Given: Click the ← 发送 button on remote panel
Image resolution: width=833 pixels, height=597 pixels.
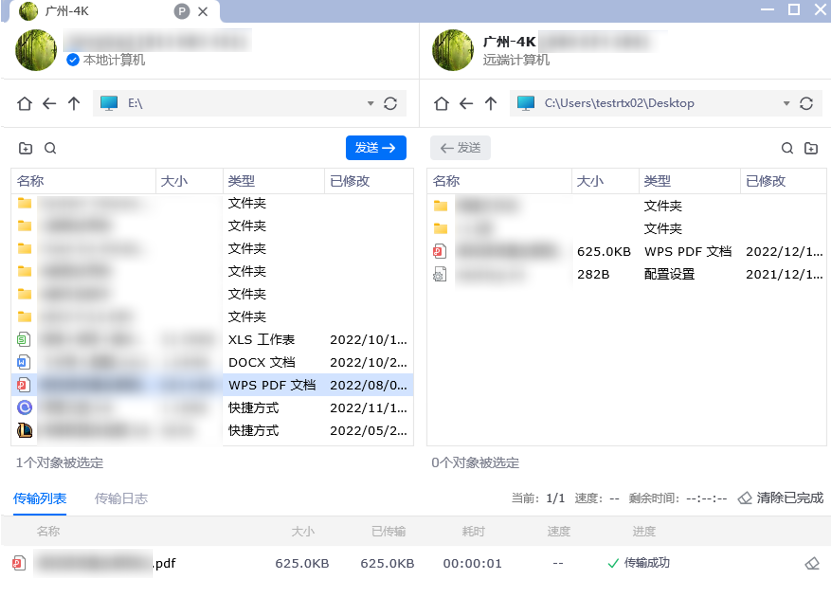Looking at the screenshot, I should point(461,147).
